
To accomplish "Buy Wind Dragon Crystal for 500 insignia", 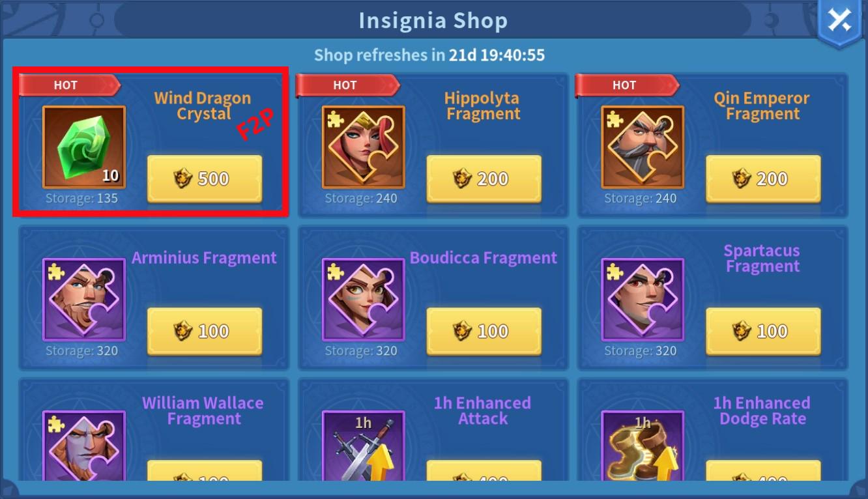I will coord(205,178).
